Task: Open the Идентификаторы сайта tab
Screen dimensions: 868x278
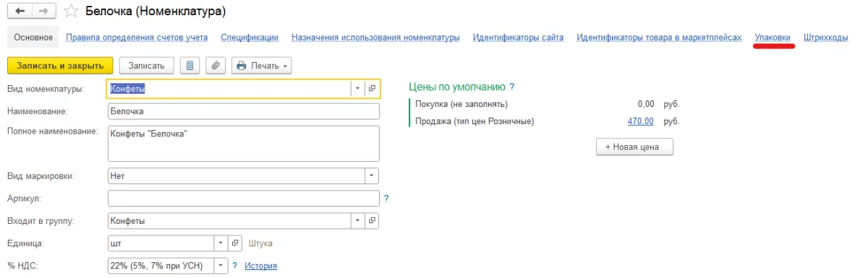Action: coord(518,38)
